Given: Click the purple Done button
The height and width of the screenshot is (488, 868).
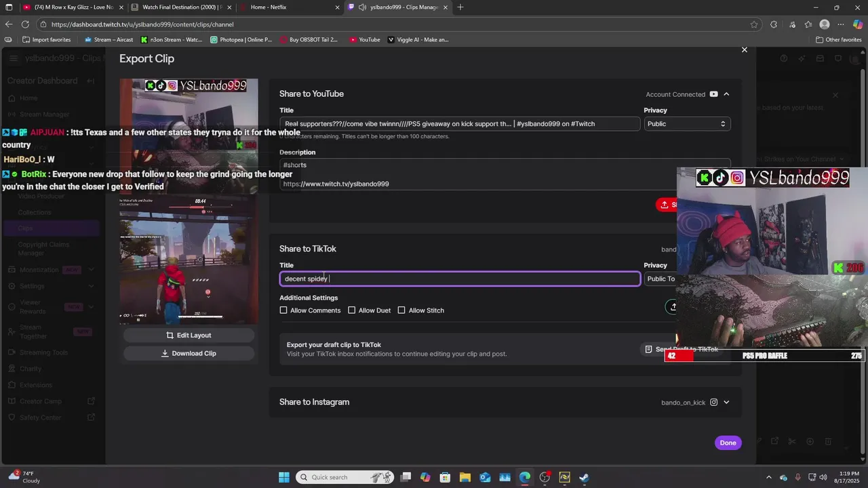Looking at the screenshot, I should 728,443.
